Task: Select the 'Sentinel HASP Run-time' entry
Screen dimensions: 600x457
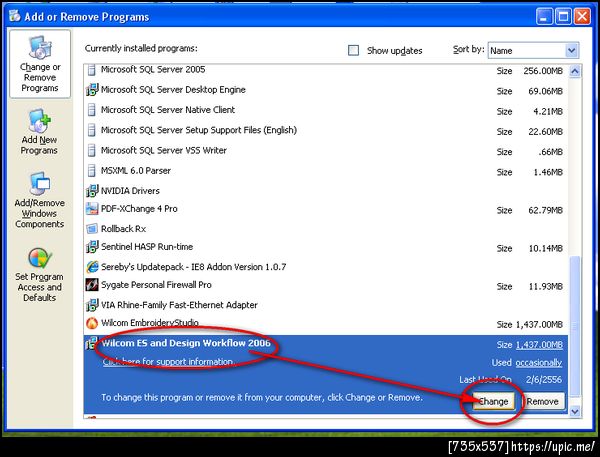Action: coord(147,247)
